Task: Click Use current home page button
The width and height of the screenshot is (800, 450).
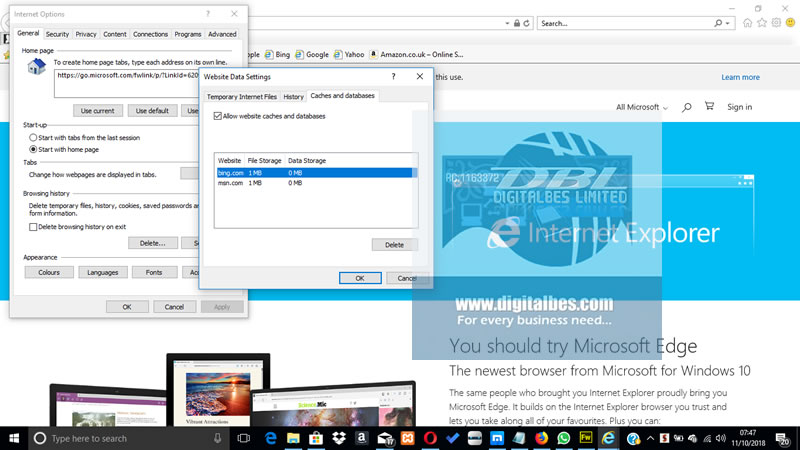Action: pos(97,111)
